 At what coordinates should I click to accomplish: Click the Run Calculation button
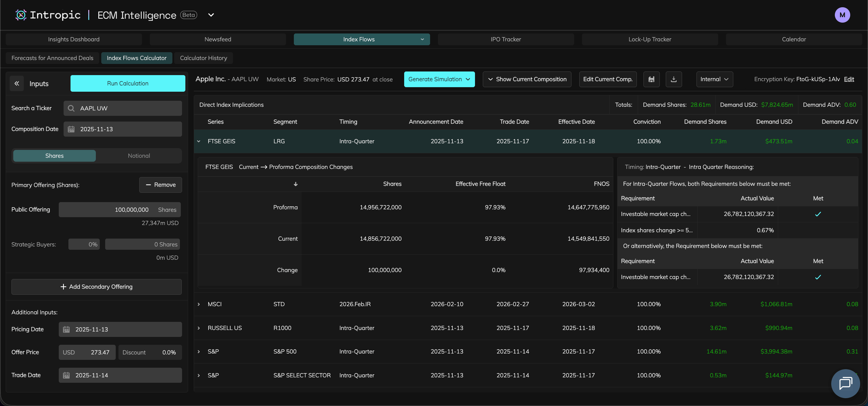click(128, 83)
